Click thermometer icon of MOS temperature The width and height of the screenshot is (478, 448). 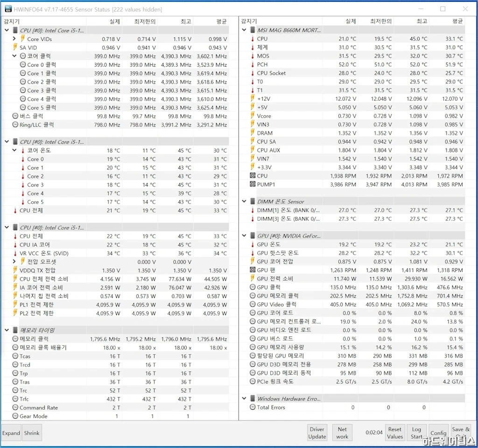tap(253, 56)
